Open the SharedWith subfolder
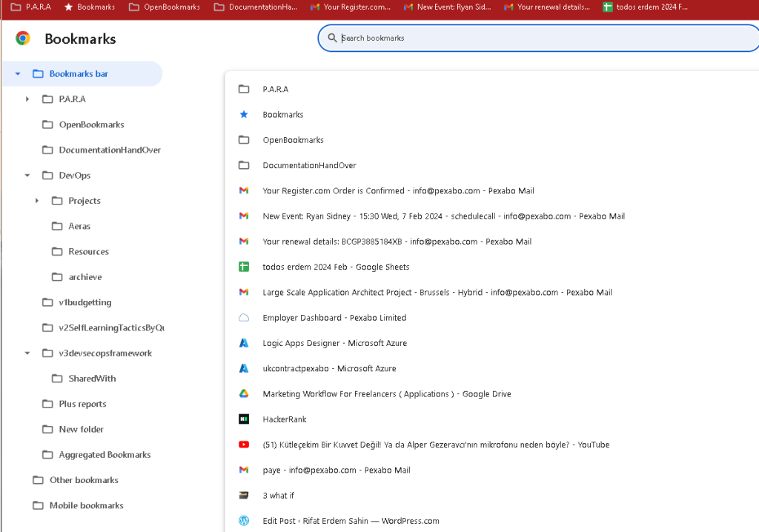The height and width of the screenshot is (532, 759). 92,379
